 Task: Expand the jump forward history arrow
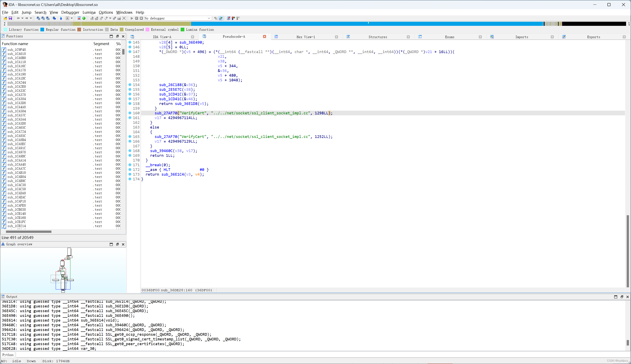coord(31,18)
